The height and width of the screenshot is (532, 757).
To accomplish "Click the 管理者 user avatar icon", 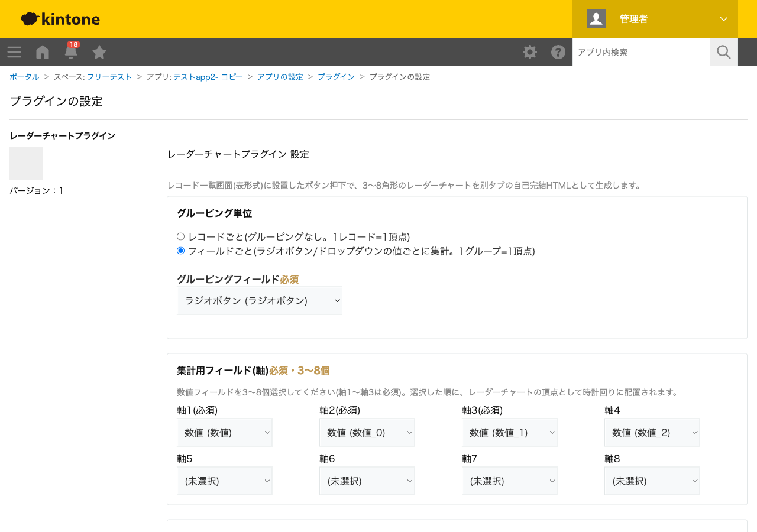I will point(596,19).
